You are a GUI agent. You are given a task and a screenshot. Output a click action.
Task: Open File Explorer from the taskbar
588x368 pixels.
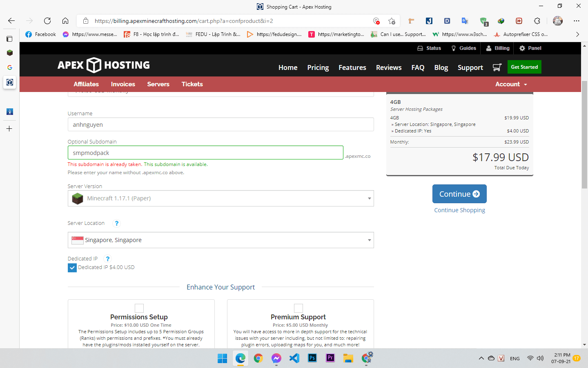[x=348, y=359]
